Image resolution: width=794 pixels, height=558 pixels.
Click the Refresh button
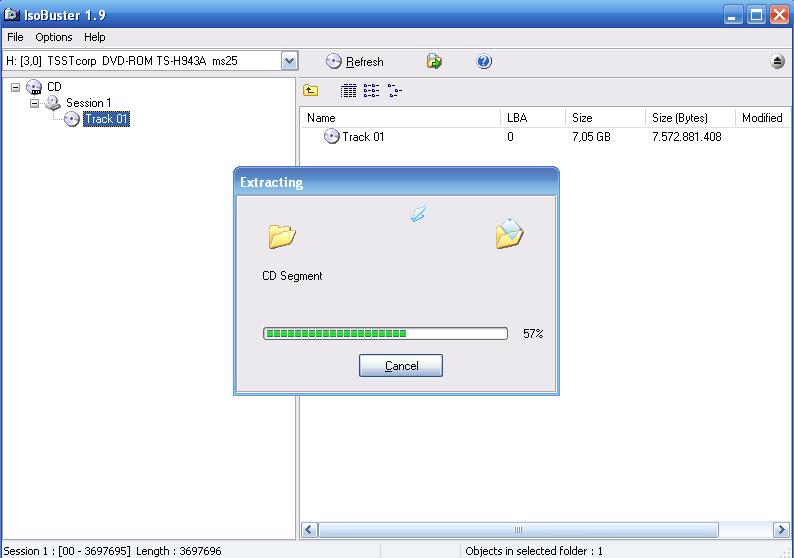click(x=354, y=62)
